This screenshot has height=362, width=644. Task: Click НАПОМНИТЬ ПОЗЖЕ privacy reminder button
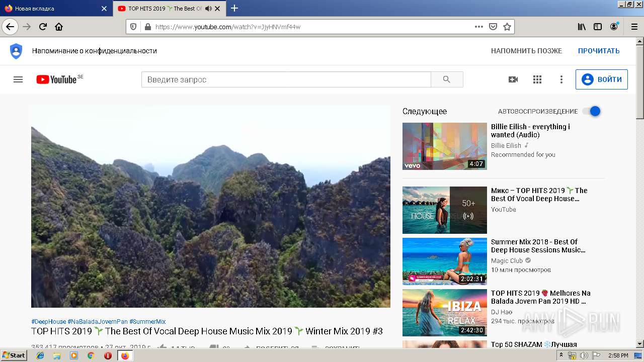pyautogui.click(x=526, y=51)
